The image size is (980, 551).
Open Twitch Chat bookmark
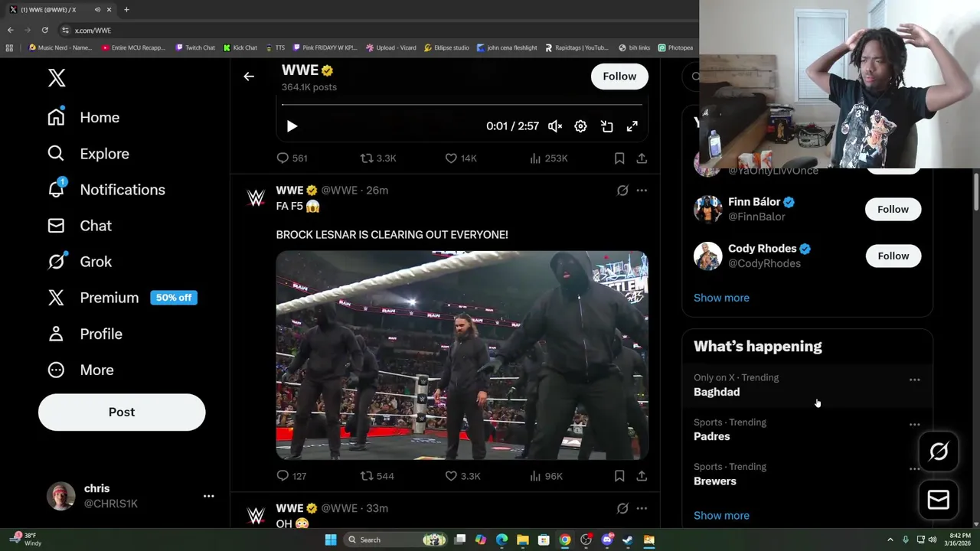pos(195,47)
